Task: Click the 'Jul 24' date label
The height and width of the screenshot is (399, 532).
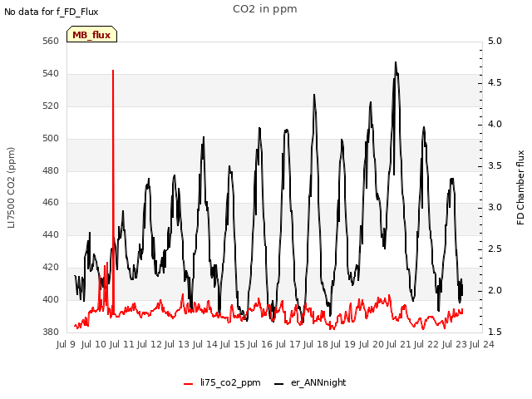Action: (482, 344)
